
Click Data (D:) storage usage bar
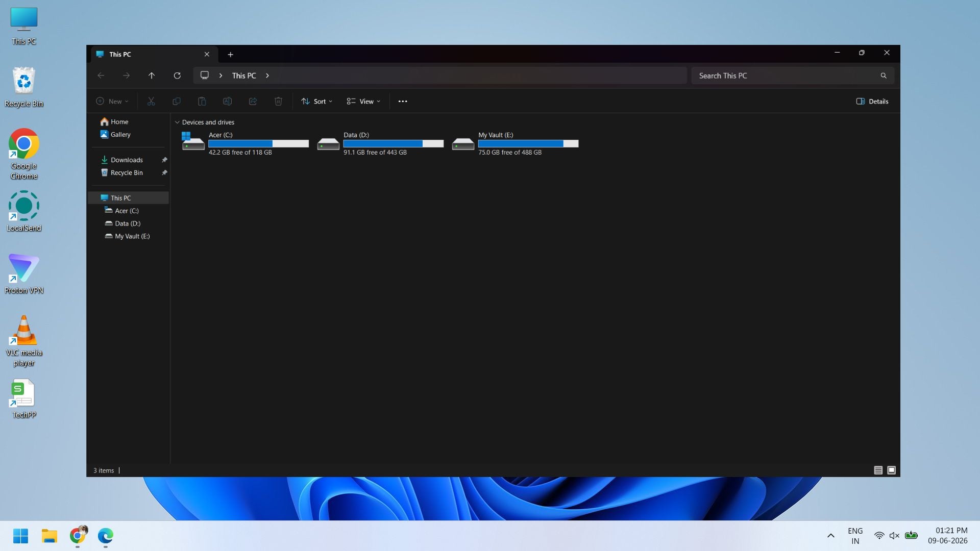[394, 144]
